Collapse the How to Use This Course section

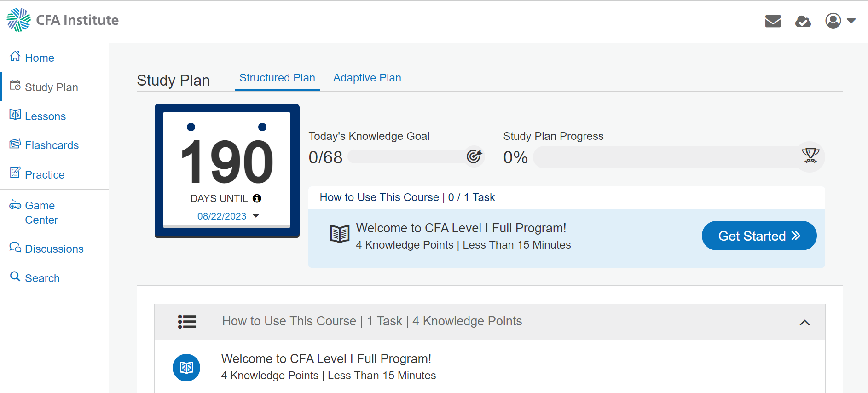[804, 322]
